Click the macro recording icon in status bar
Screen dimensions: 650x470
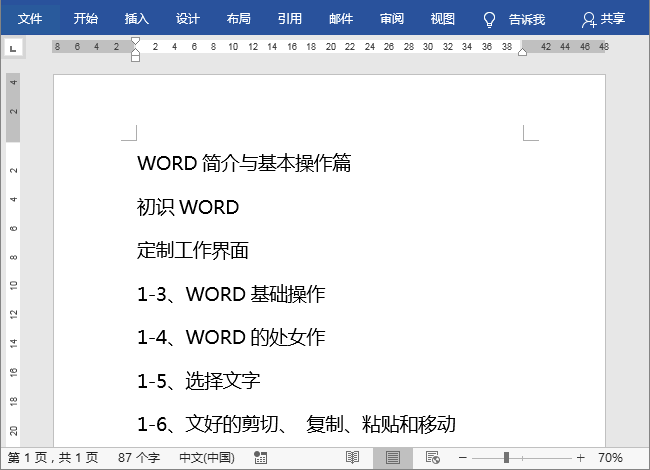click(260, 458)
